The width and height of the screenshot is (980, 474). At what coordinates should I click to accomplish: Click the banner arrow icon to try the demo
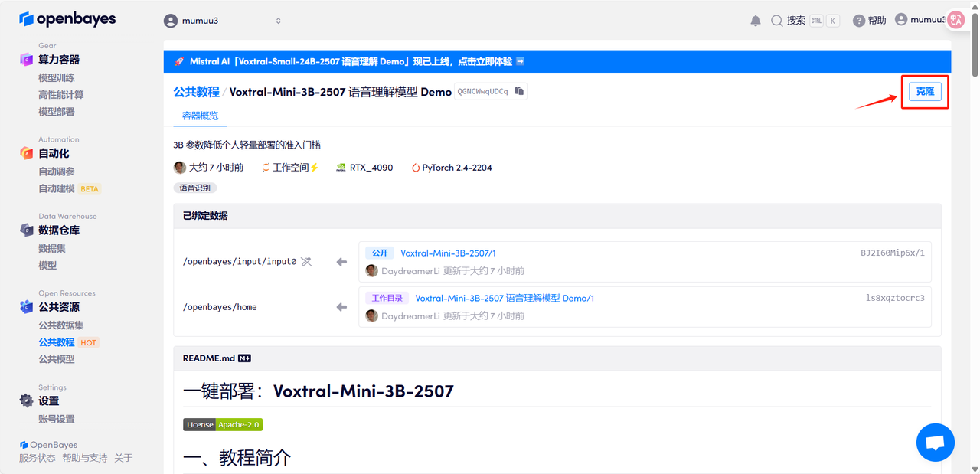pyautogui.click(x=520, y=61)
